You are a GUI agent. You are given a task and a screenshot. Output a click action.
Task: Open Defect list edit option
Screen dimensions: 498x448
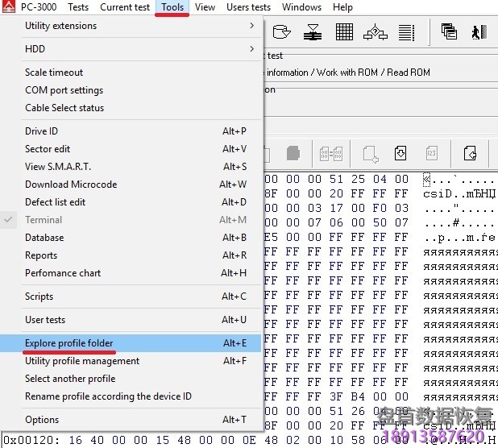click(55, 202)
